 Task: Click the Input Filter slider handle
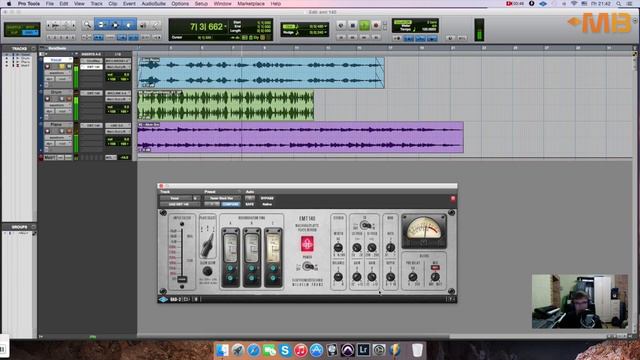(182, 279)
